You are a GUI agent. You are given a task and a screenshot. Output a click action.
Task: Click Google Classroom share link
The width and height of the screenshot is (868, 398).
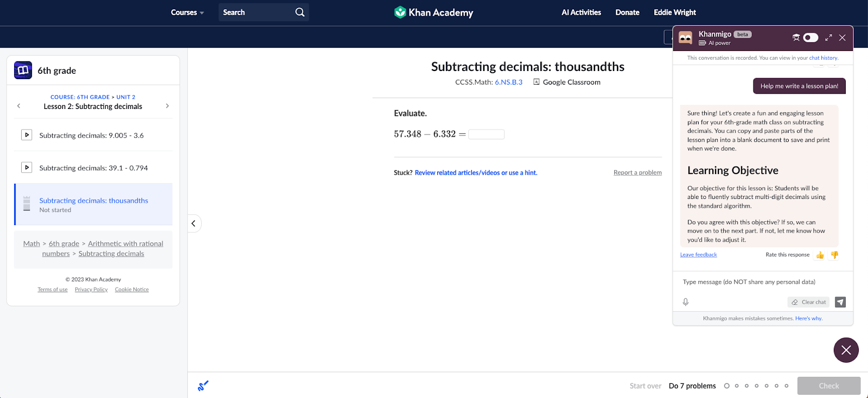572,82
